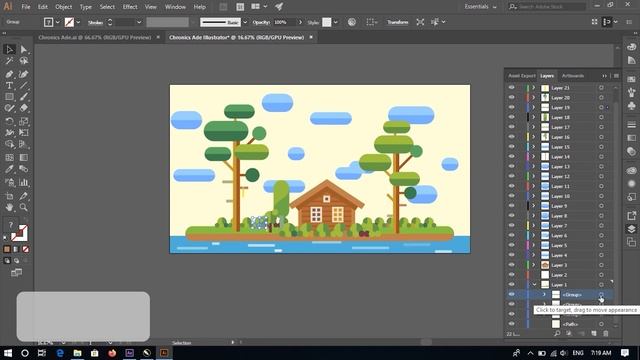
Task: Select the Shaper tool
Action: 9,109
